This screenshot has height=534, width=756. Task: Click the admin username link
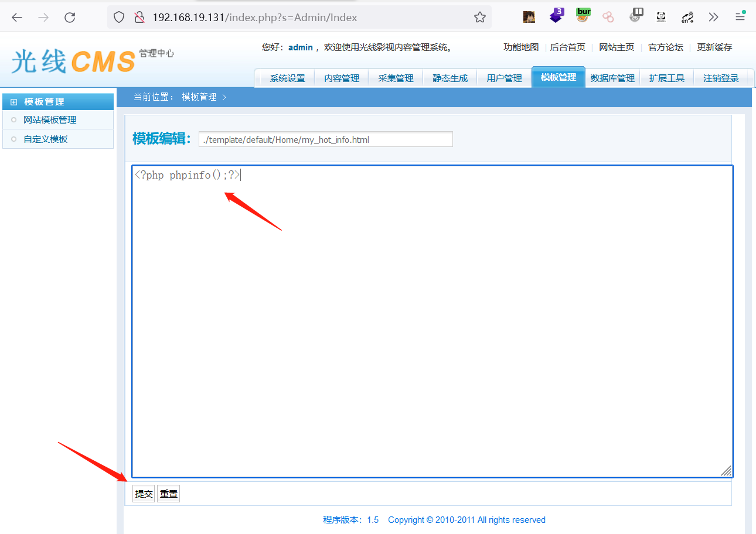tap(301, 47)
